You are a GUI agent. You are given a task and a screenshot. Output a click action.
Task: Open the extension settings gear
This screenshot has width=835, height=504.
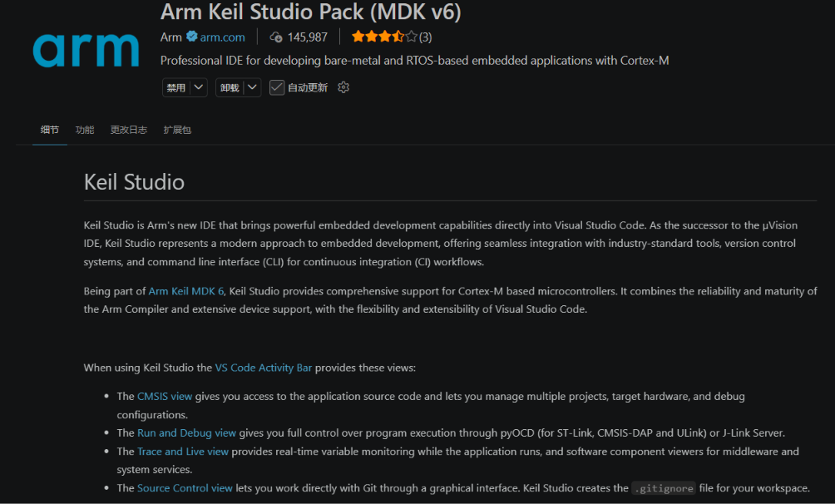[343, 87]
